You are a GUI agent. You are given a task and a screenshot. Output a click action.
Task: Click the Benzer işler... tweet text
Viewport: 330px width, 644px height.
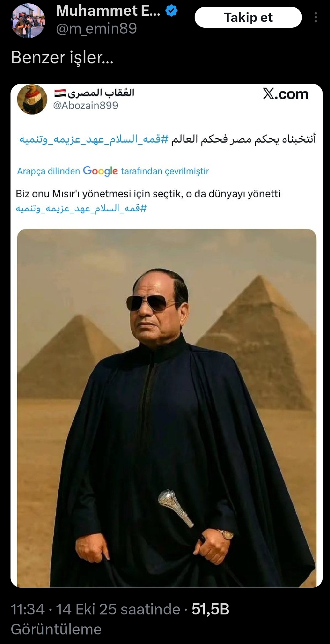(62, 57)
